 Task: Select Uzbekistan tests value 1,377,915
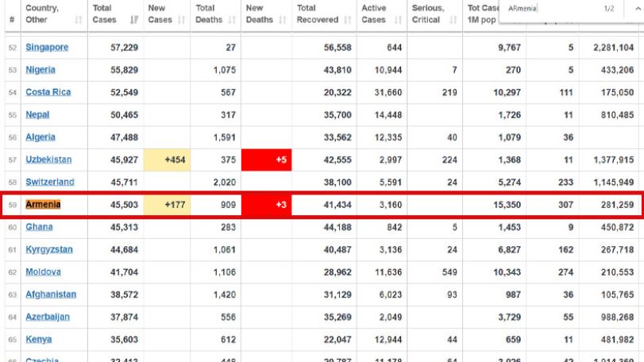click(614, 160)
